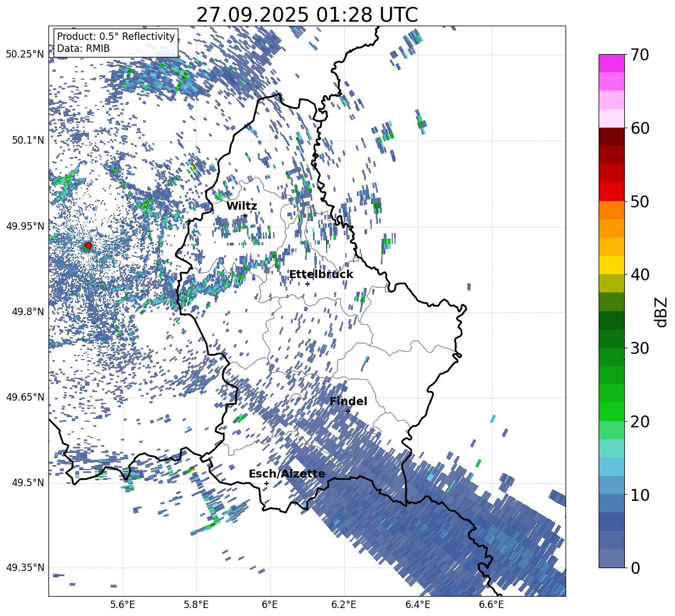Click the latitude label 49.5°N
Image resolution: width=675 pixels, height=616 pixels.
[x=27, y=482]
